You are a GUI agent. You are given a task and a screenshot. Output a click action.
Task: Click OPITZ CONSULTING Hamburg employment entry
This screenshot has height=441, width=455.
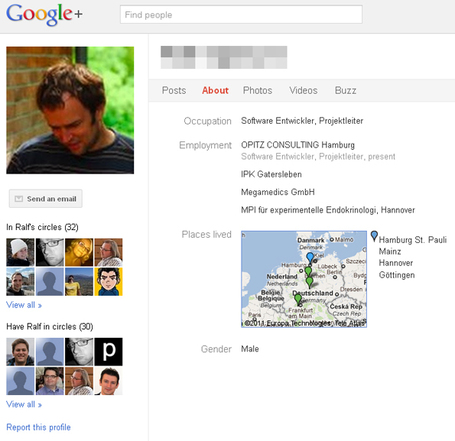pyautogui.click(x=298, y=145)
